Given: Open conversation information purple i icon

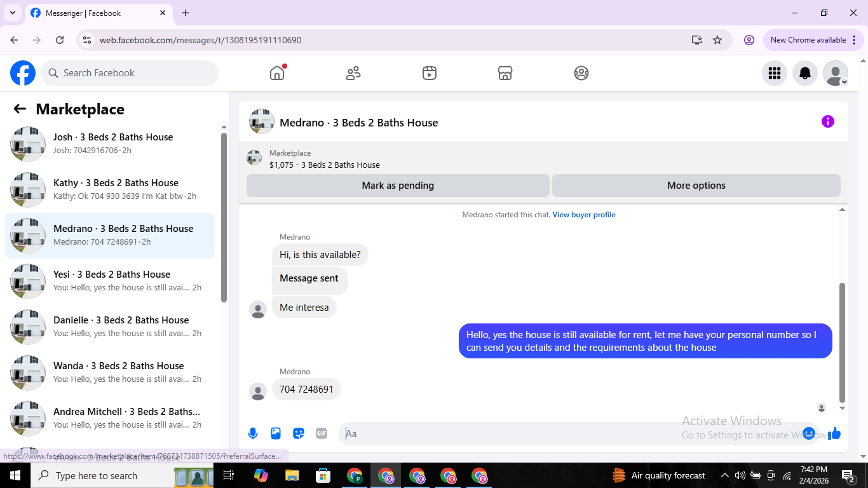Looking at the screenshot, I should point(828,121).
